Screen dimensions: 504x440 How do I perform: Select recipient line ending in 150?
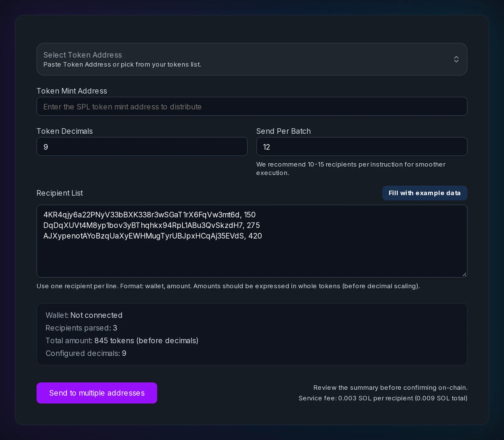149,215
